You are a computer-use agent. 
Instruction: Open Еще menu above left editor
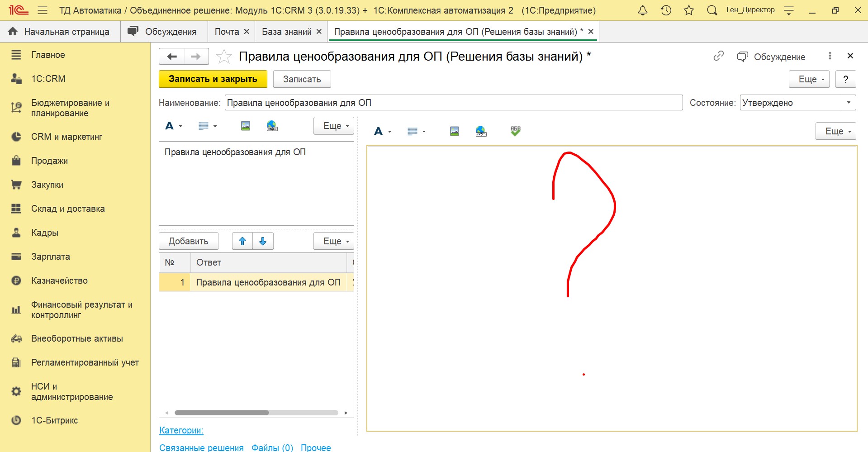[x=334, y=126]
